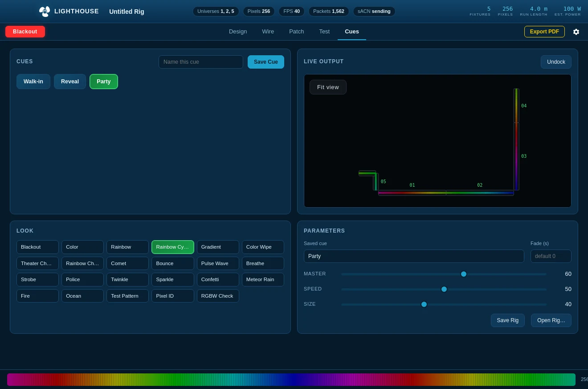
Task: Switch to the Design tab
Action: [x=238, y=32]
